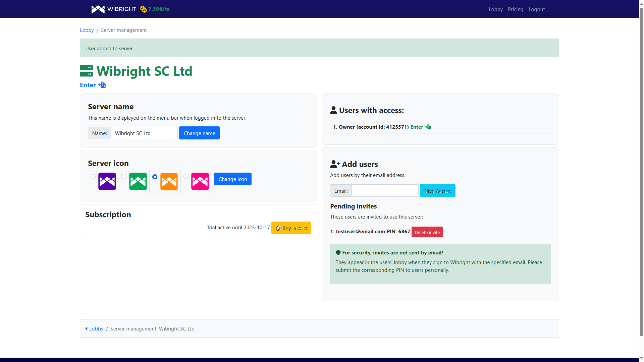Select the purple server icon image
The width and height of the screenshot is (644, 362).
(x=107, y=181)
